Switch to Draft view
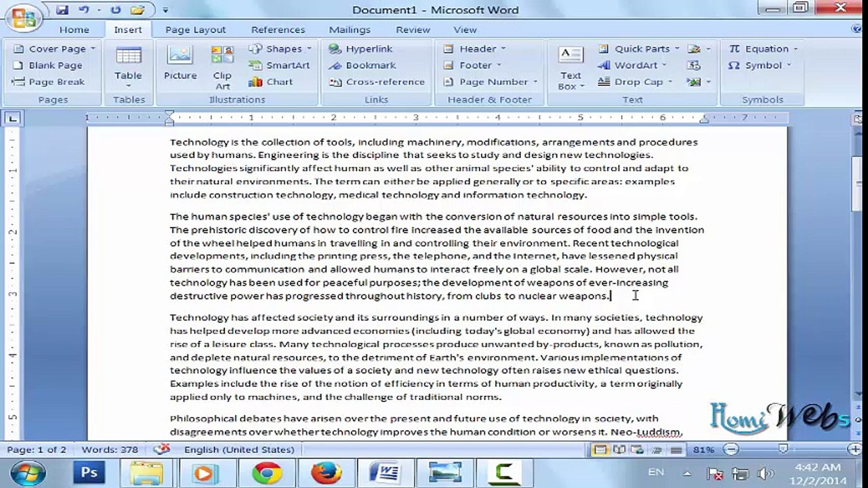 [x=676, y=449]
